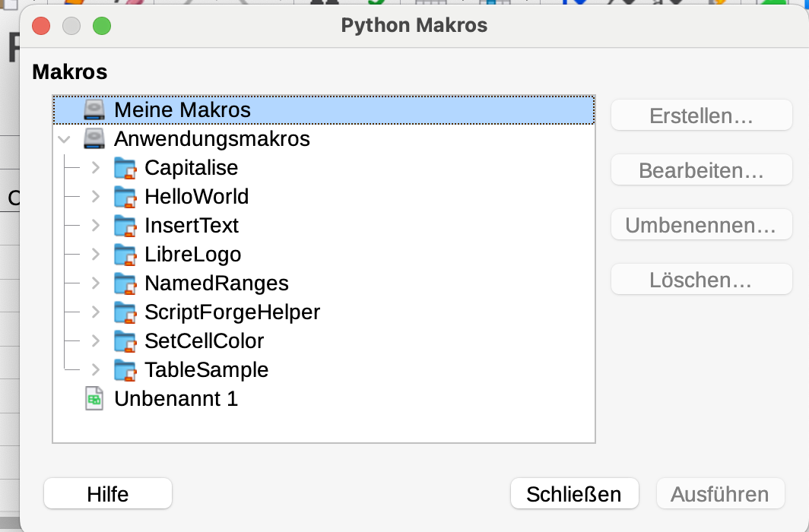Collapse the Anwendungsmakros tree node

(65, 139)
